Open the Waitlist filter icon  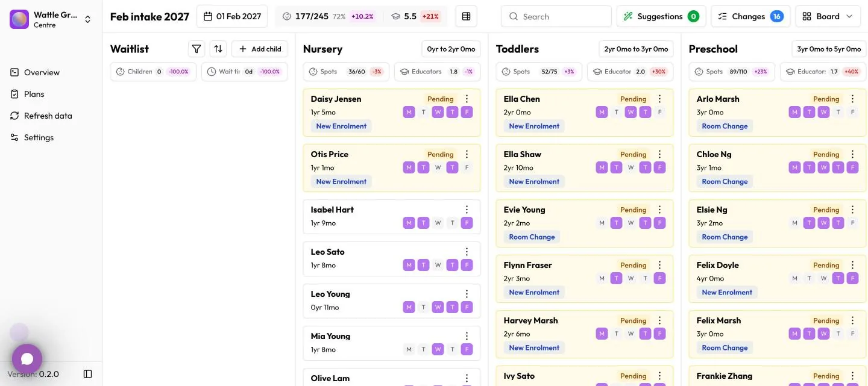point(197,49)
